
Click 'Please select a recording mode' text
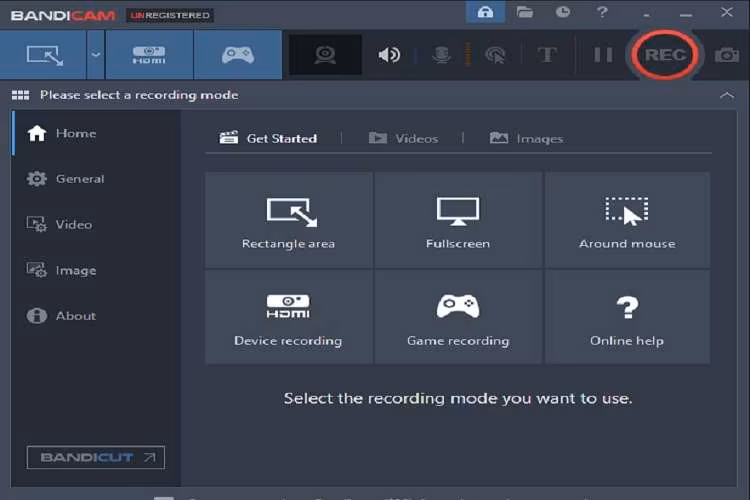[x=139, y=95]
